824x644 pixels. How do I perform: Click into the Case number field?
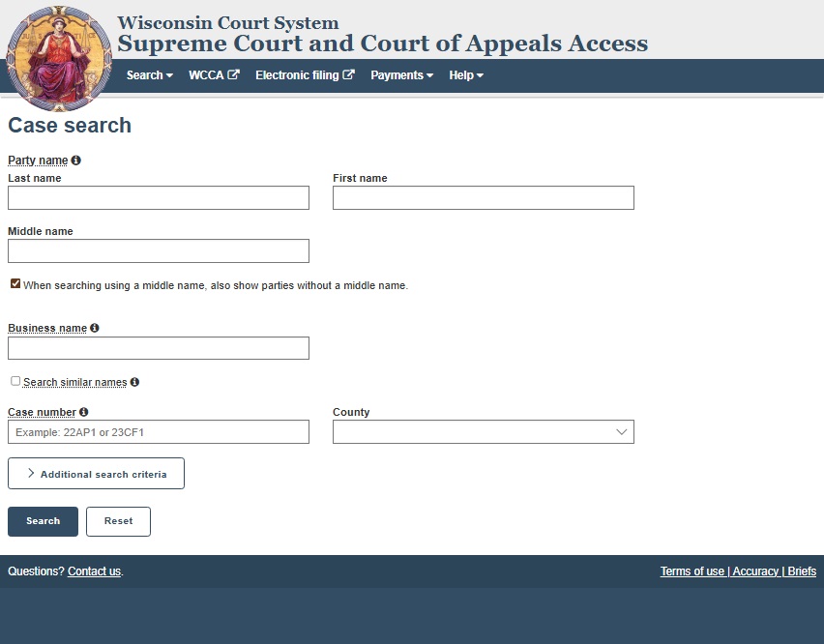pyautogui.click(x=159, y=432)
